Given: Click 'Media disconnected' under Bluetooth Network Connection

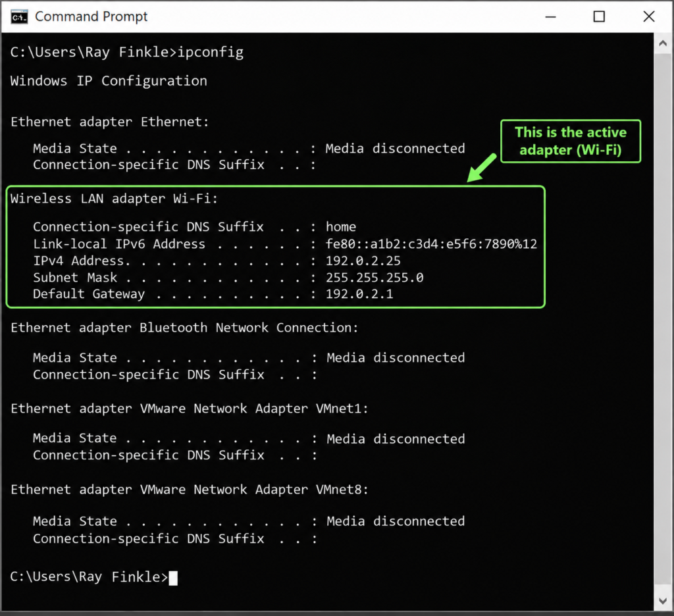Looking at the screenshot, I should pos(396,357).
